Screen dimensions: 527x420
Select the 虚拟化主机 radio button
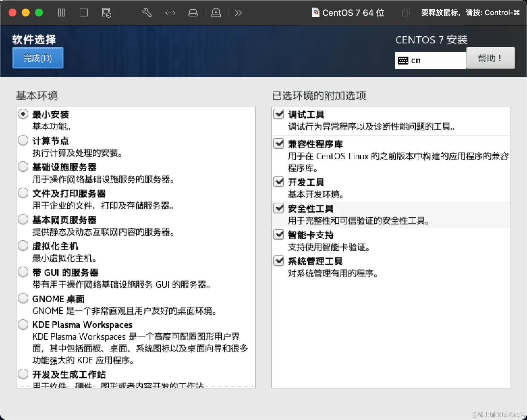point(23,246)
